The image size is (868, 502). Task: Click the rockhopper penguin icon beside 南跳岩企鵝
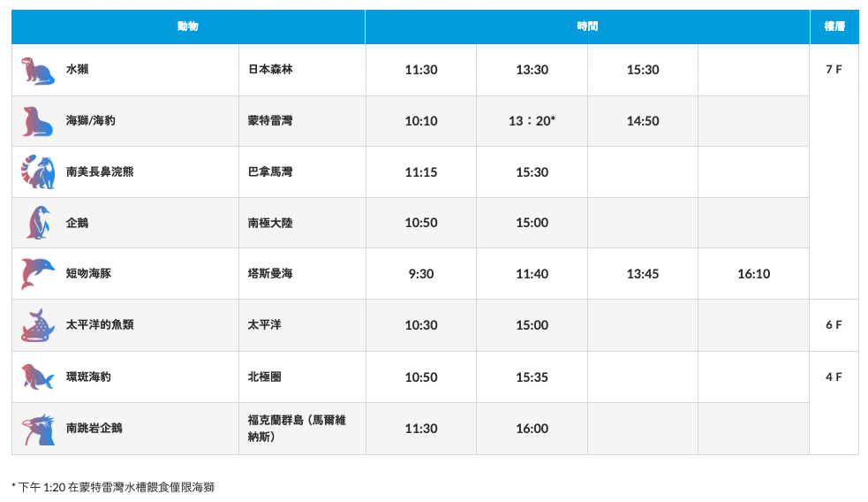38,429
